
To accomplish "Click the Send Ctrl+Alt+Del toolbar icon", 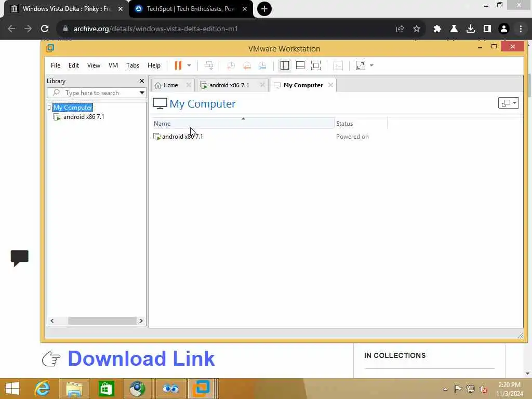I will point(209,65).
